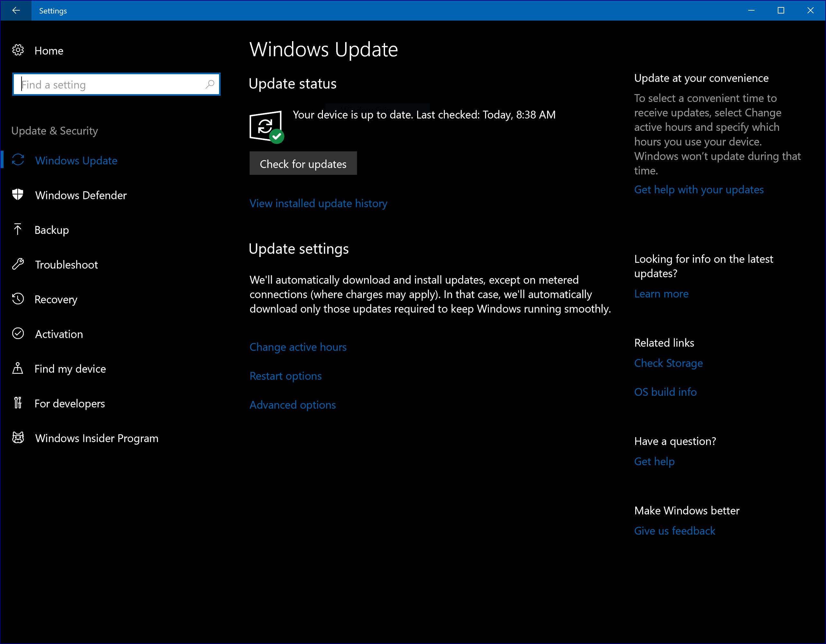This screenshot has width=826, height=644.
Task: Click the Windows Update sync icon
Action: [18, 160]
